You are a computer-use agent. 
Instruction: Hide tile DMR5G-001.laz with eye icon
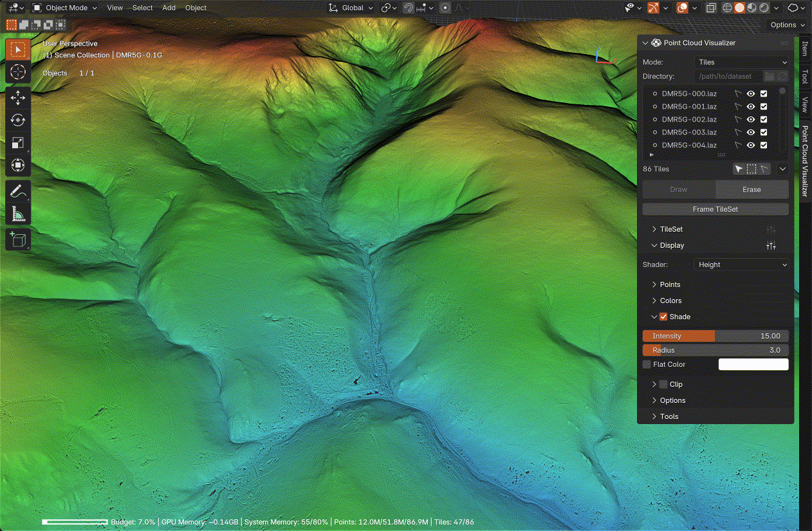coord(750,107)
